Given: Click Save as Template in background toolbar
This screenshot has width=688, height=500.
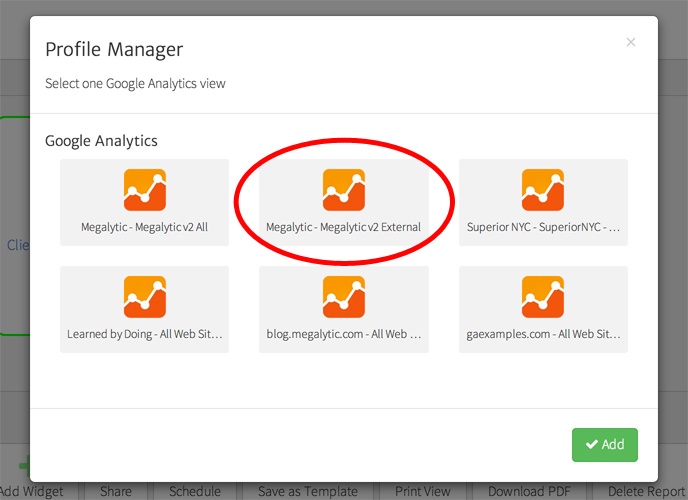Looking at the screenshot, I should point(308,492).
